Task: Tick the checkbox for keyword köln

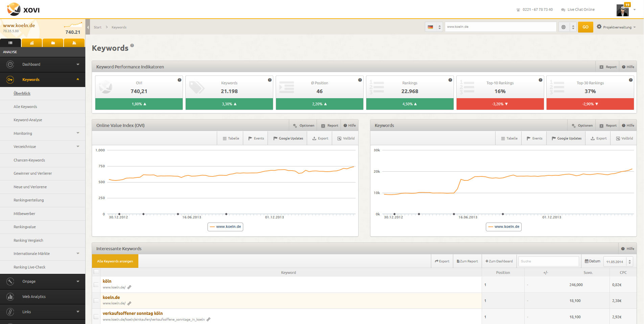Action: click(x=96, y=285)
